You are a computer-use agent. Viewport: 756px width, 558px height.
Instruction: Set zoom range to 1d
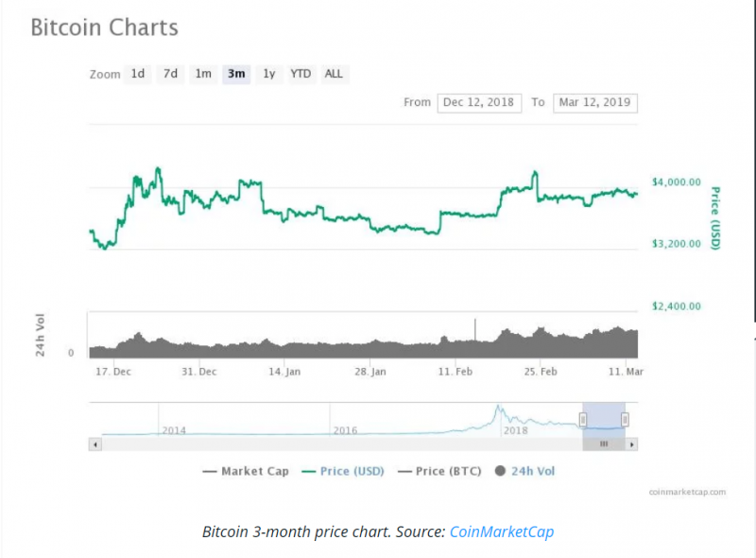(138, 74)
